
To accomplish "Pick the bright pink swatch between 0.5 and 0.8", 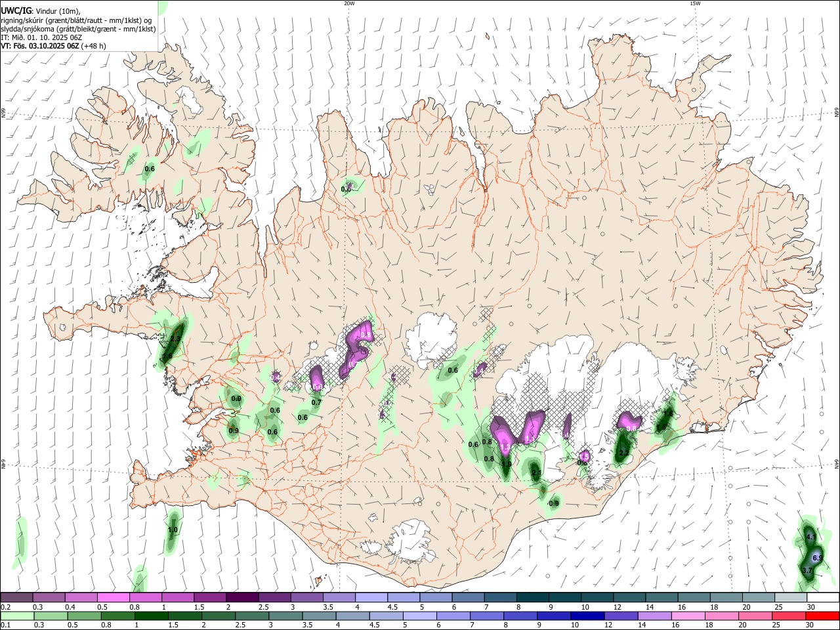I will click(x=113, y=597).
